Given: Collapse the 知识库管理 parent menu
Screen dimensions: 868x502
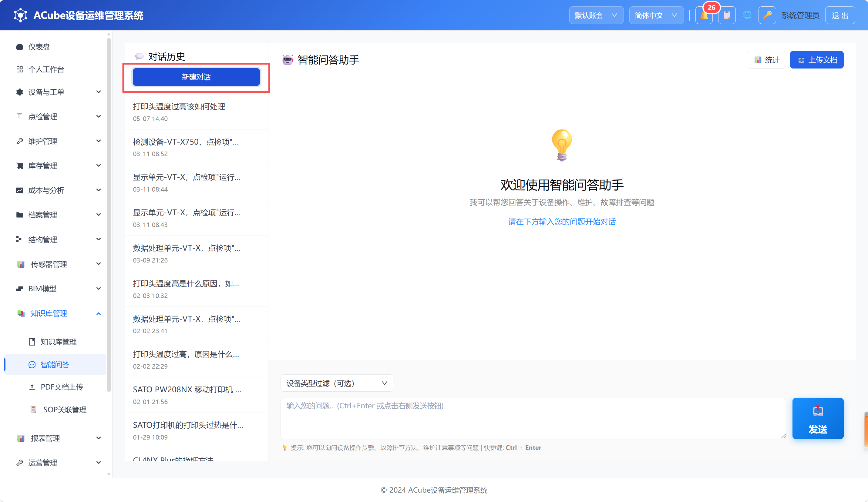Looking at the screenshot, I should (55, 313).
